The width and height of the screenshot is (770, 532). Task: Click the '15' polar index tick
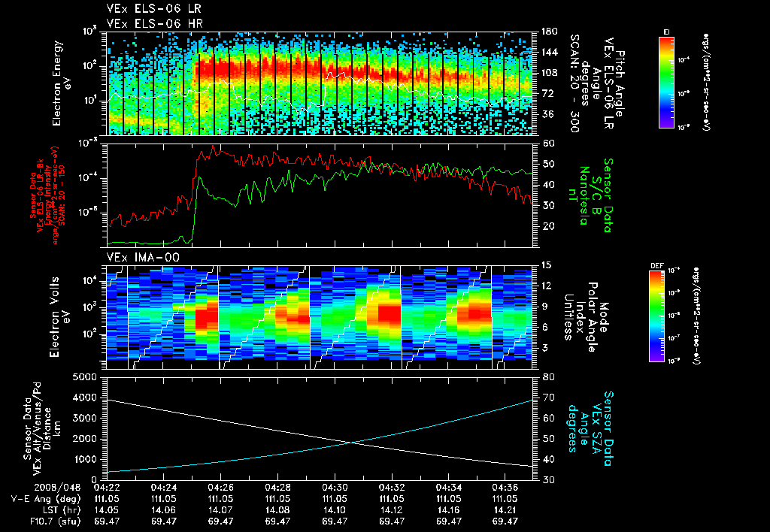pos(546,265)
